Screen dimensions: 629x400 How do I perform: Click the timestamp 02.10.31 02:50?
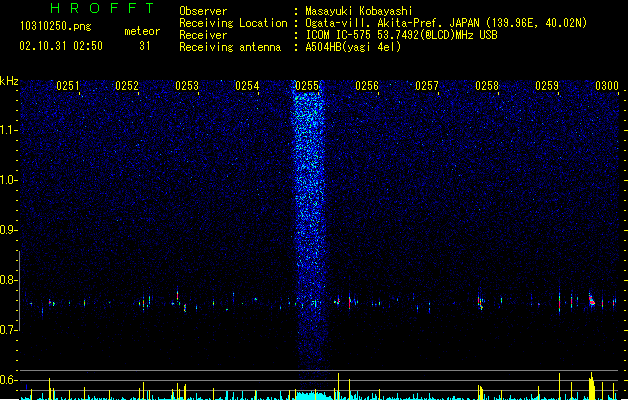pos(61,46)
